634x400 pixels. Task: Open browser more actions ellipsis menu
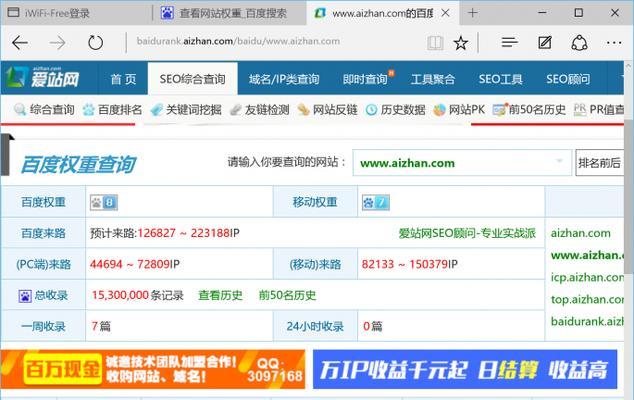[x=614, y=42]
